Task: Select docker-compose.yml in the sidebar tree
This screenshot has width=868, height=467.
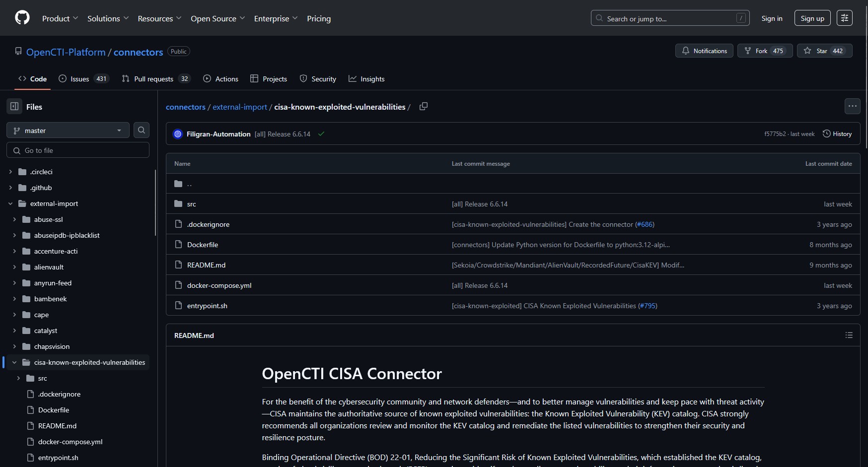Action: click(70, 442)
